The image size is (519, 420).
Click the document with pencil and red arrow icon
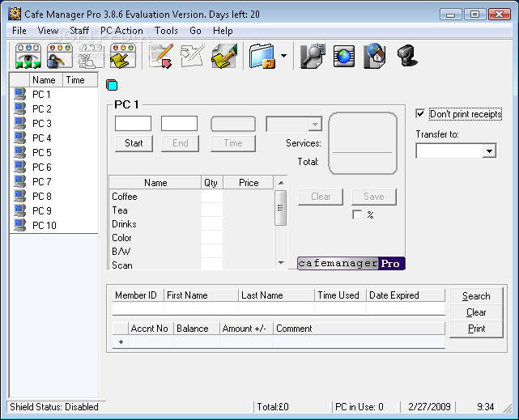(161, 56)
